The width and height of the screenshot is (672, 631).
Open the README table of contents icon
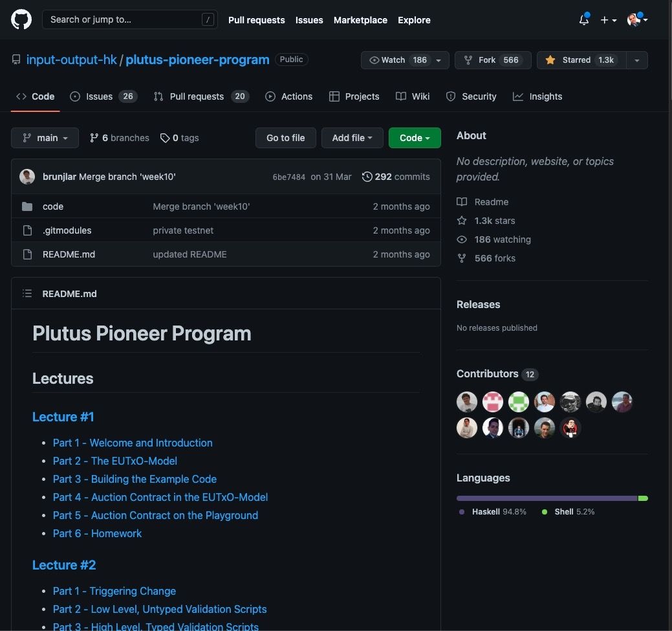(x=27, y=293)
